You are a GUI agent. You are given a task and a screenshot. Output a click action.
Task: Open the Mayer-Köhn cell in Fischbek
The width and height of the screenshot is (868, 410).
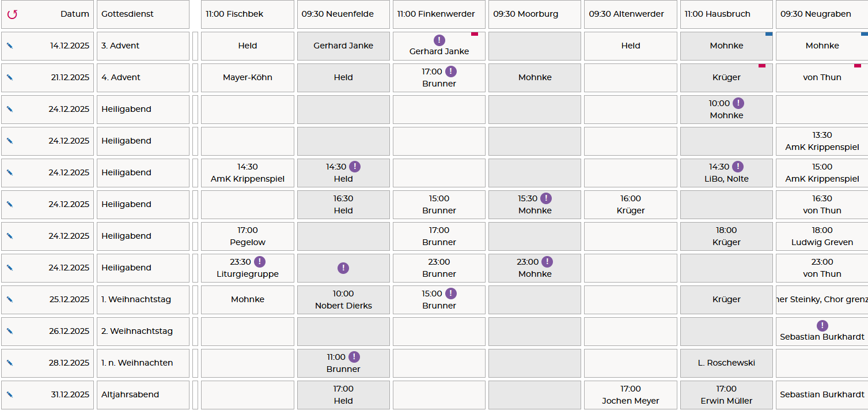point(247,77)
